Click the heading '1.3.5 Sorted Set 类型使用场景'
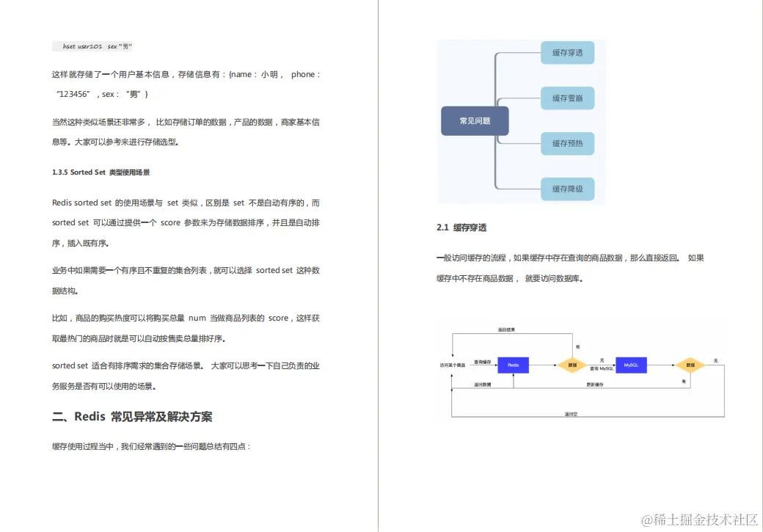 point(101,172)
